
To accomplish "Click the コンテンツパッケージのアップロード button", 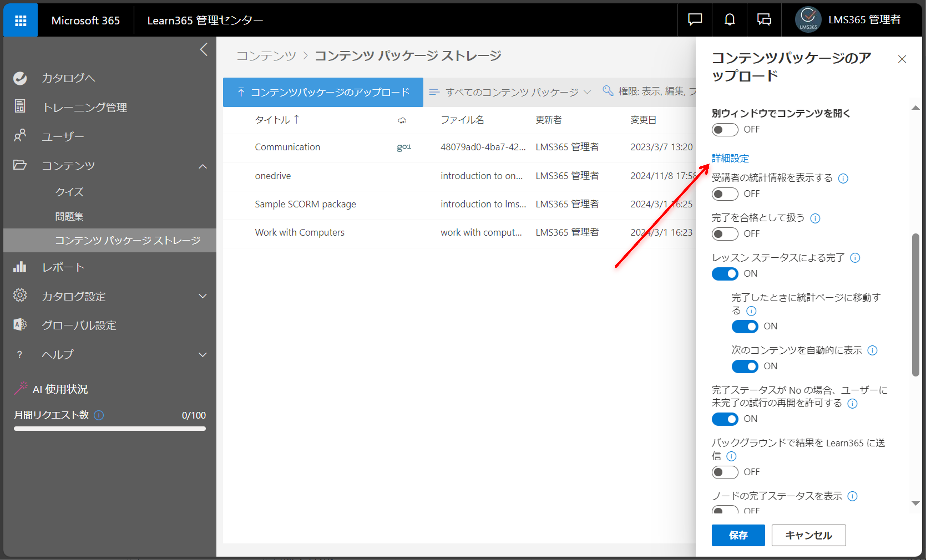I will coord(323,92).
